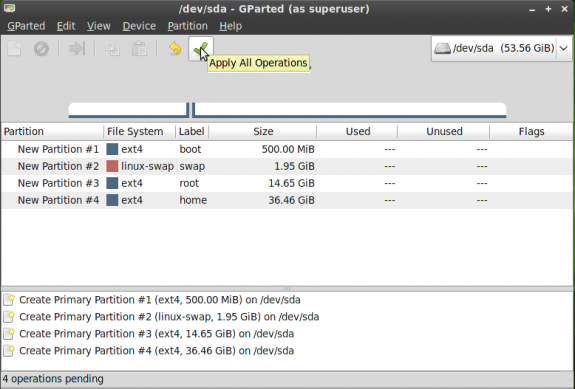This screenshot has width=575, height=389.
Task: Click the File System column header
Action: tap(140, 131)
